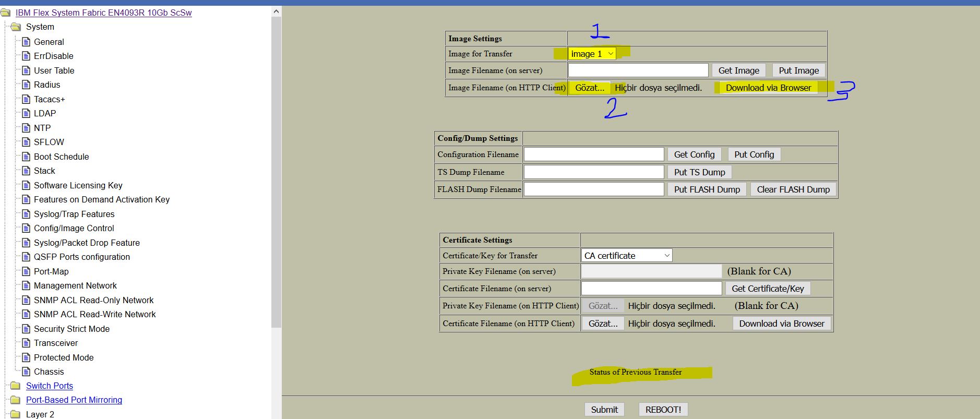Click the LDAP page icon

tap(26, 113)
